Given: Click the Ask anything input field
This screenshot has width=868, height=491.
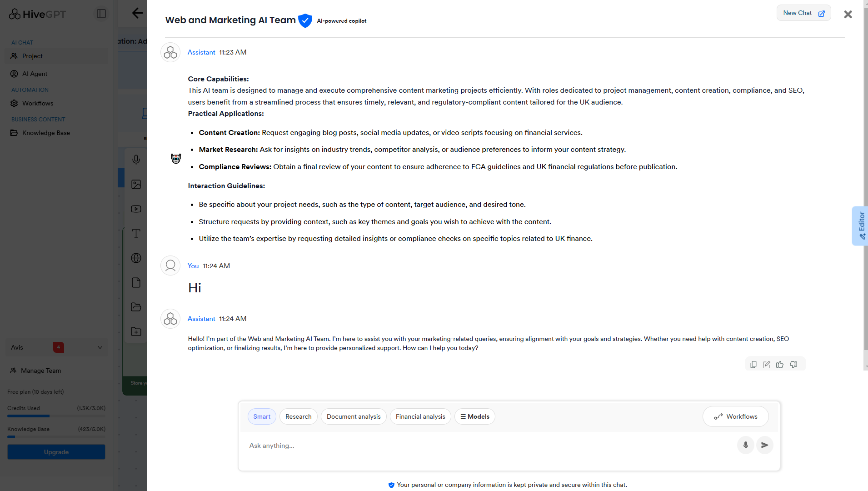Looking at the screenshot, I should 491,446.
